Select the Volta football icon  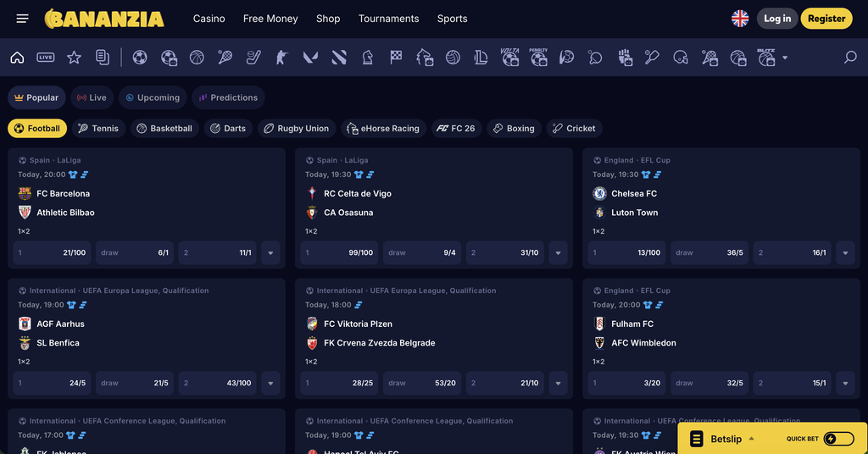point(509,57)
